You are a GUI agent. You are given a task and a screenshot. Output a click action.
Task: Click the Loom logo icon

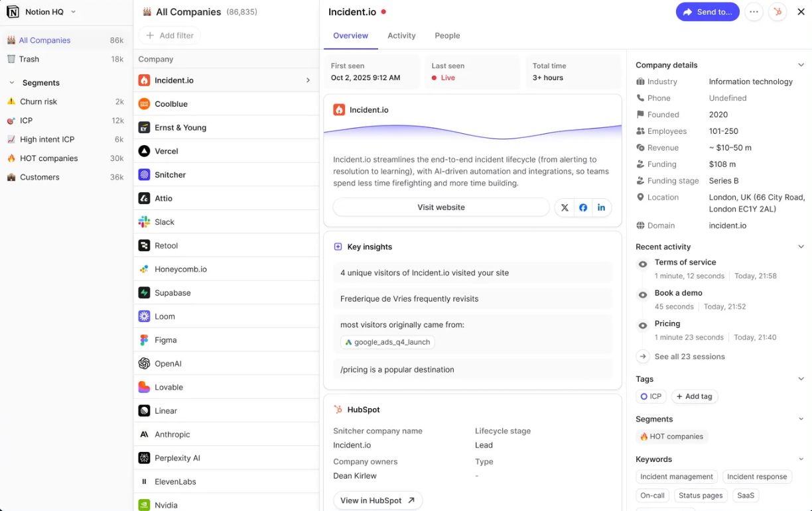pos(144,317)
